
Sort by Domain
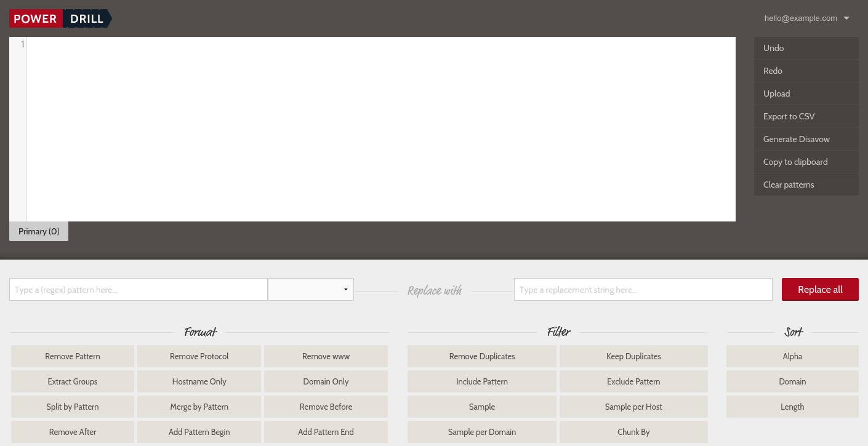click(x=792, y=381)
